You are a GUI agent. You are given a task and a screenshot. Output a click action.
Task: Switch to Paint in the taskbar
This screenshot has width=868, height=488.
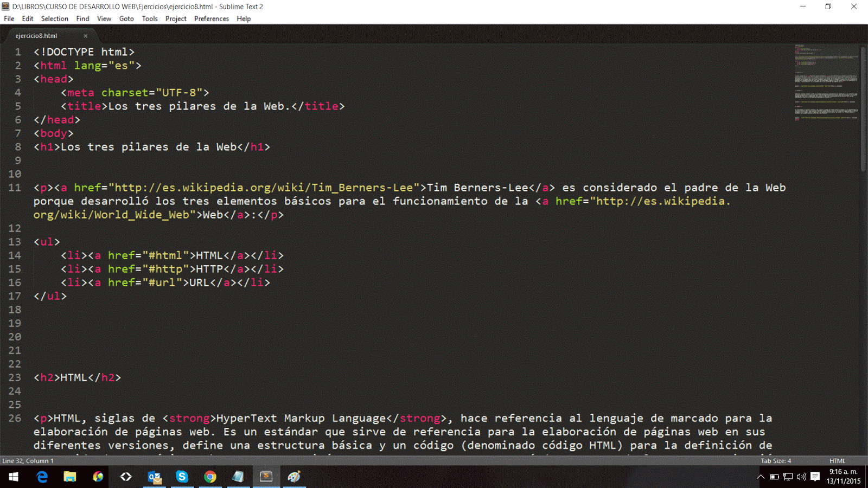tap(294, 477)
